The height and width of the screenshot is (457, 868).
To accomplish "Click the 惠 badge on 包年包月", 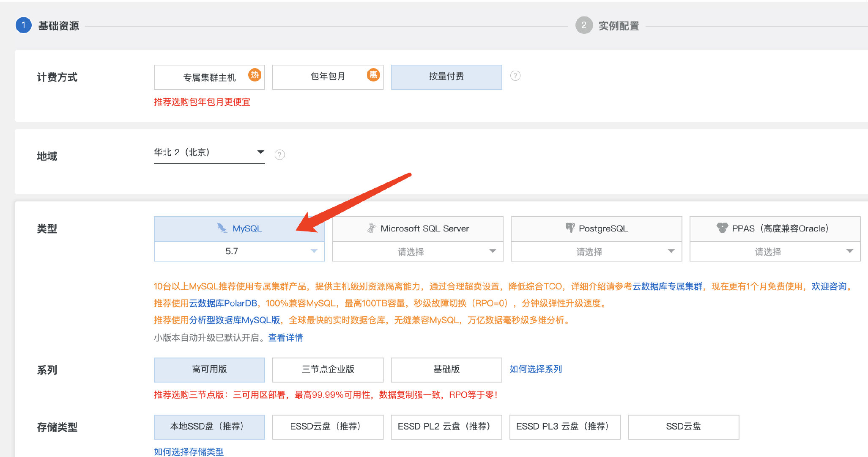I will click(373, 75).
